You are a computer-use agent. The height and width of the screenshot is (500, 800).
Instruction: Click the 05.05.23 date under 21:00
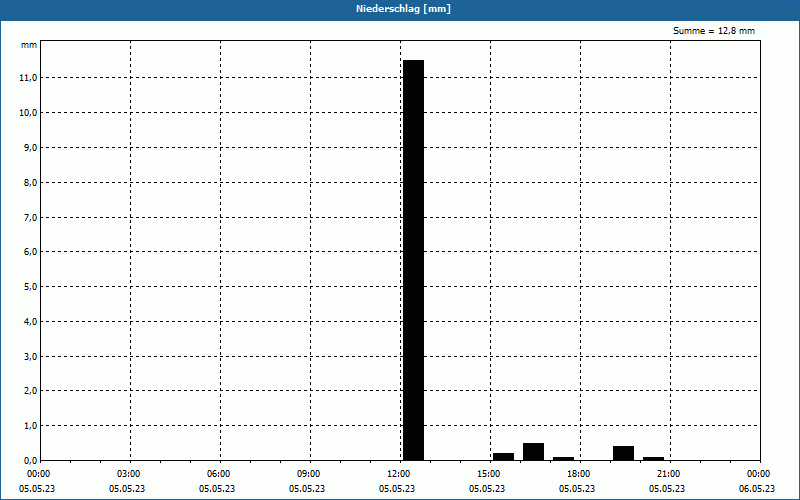[x=667, y=488]
